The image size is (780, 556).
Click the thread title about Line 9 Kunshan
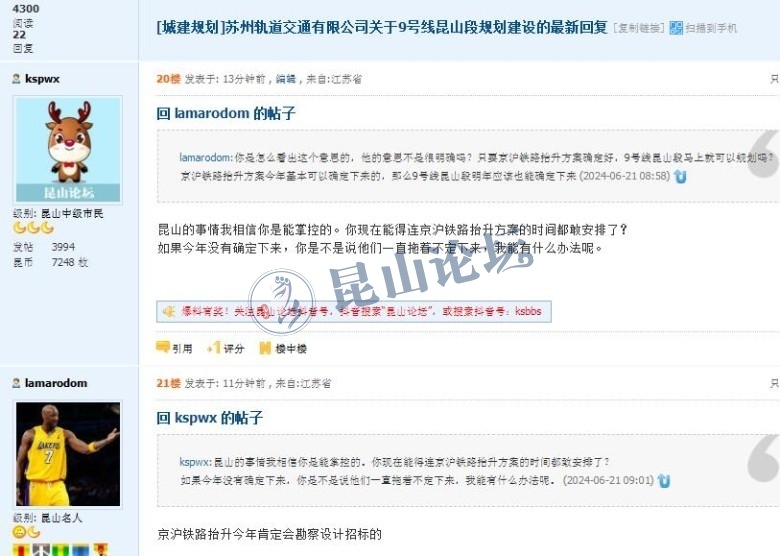point(382,27)
